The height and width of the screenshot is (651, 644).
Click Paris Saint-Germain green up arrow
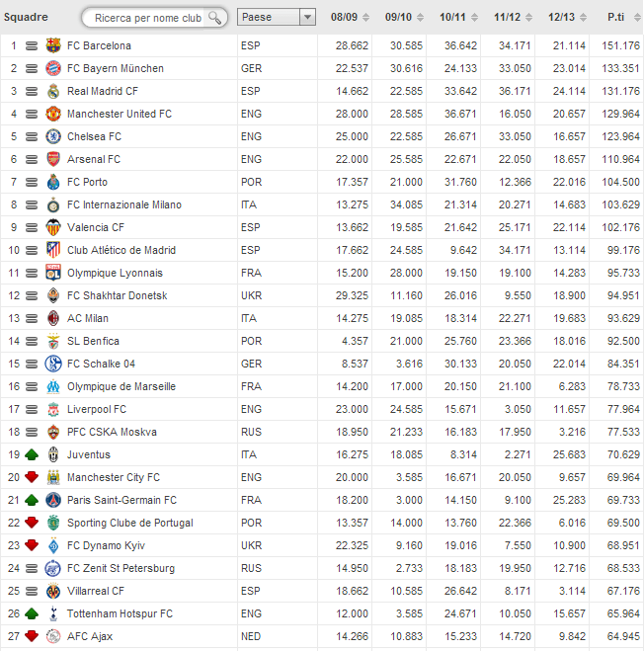(x=32, y=500)
